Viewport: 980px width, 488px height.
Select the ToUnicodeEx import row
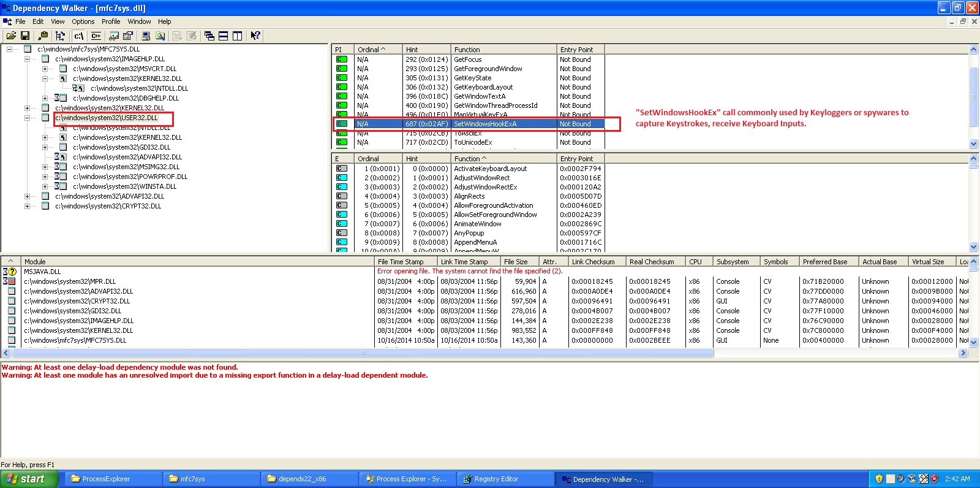click(x=470, y=142)
